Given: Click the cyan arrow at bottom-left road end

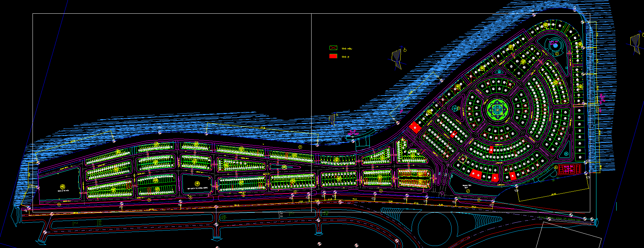Looking at the screenshot, I should point(14,216).
